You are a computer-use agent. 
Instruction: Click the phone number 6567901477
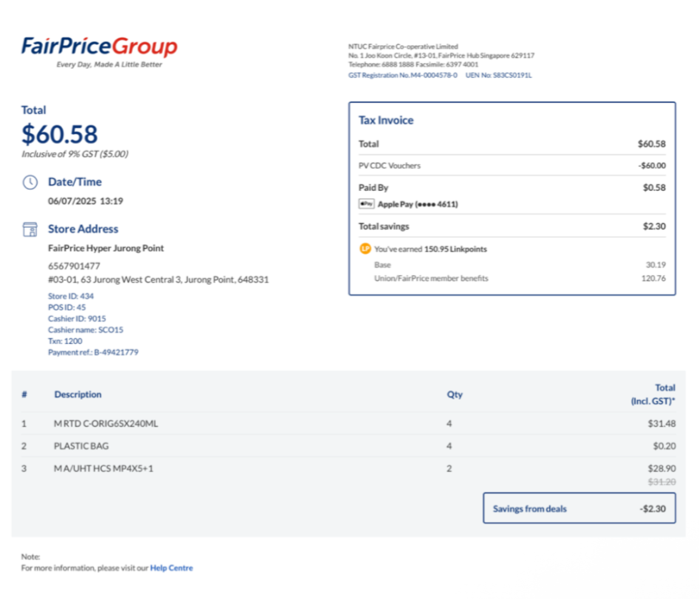click(74, 266)
